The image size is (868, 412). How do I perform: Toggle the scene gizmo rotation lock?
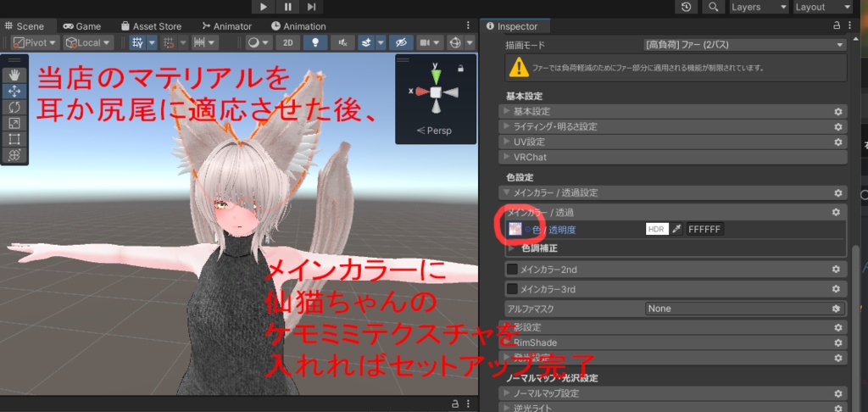pyautogui.click(x=460, y=68)
